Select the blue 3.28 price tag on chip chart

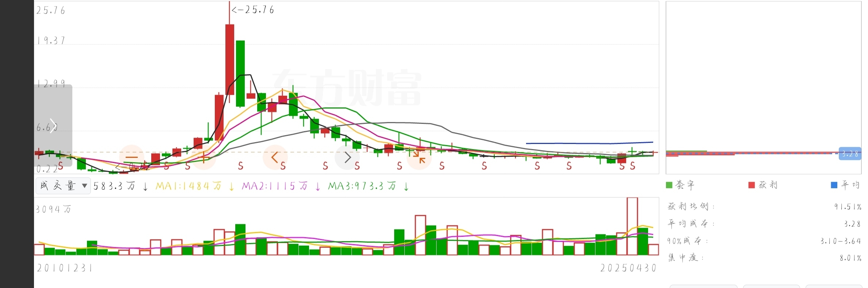coord(850,154)
